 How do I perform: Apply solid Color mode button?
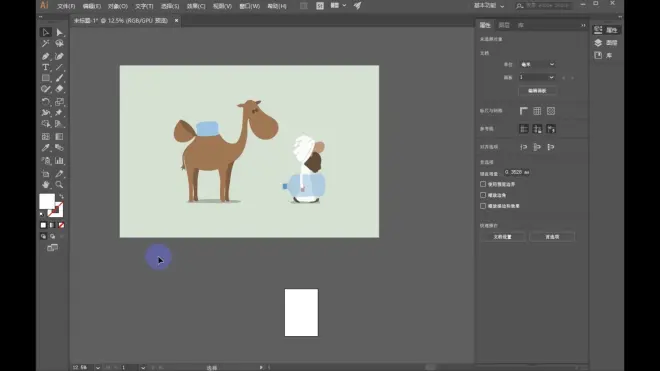pyautogui.click(x=43, y=225)
